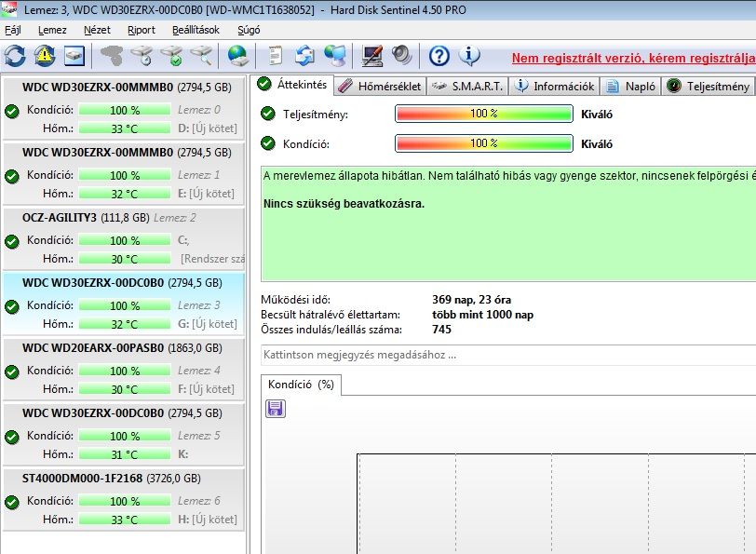Click the notepad report toolbar icon
756x554 pixels.
275,56
